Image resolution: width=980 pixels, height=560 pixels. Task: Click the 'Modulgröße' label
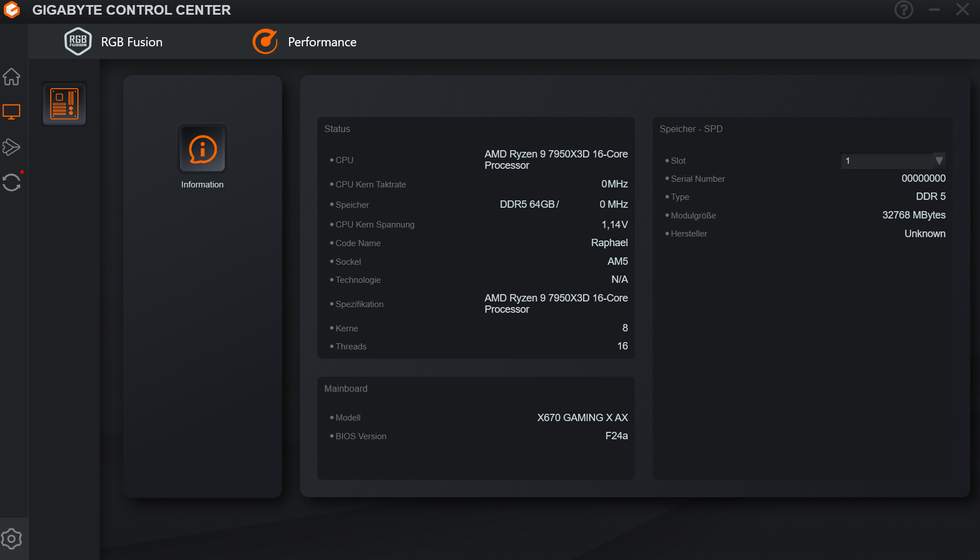(693, 216)
